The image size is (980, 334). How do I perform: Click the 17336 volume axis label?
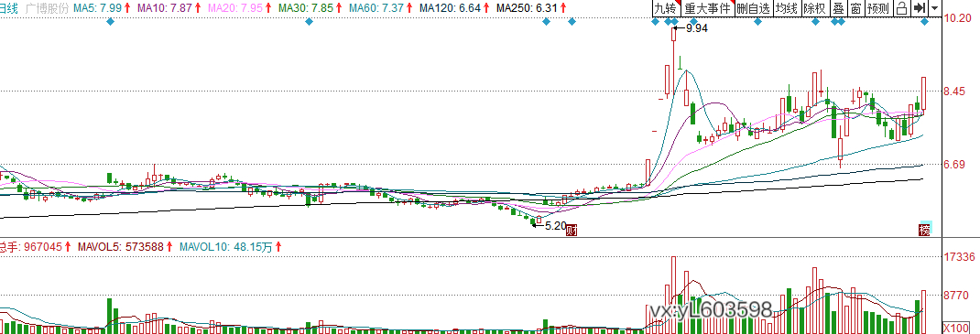960,256
